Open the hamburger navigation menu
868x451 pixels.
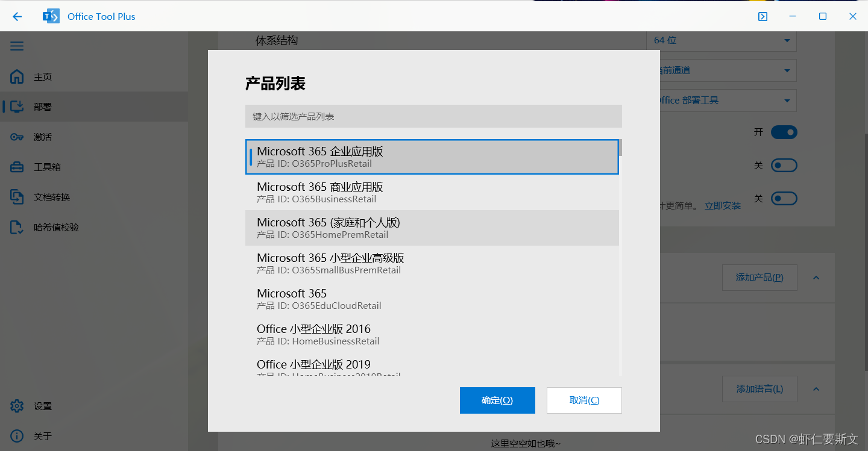click(x=17, y=46)
